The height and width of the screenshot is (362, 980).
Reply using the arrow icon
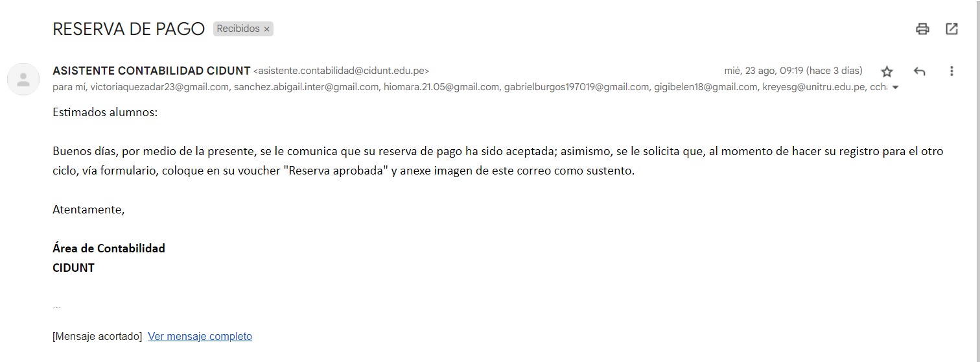(919, 71)
